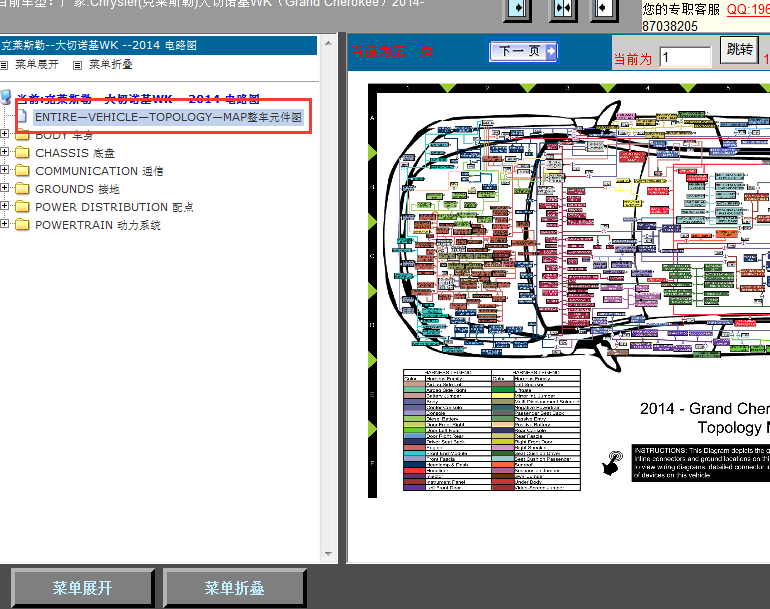Viewport: 770px width, 609px height.
Task: Click the black INSTRUCTIONS text box
Action: tap(701, 463)
